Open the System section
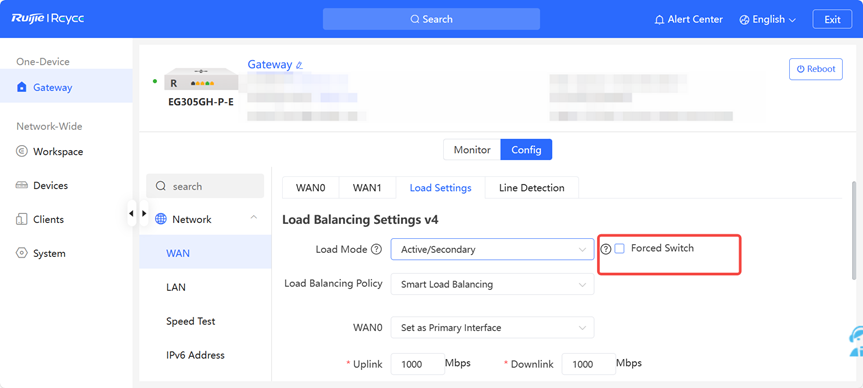Screen dimensions: 863x388 coord(49,254)
